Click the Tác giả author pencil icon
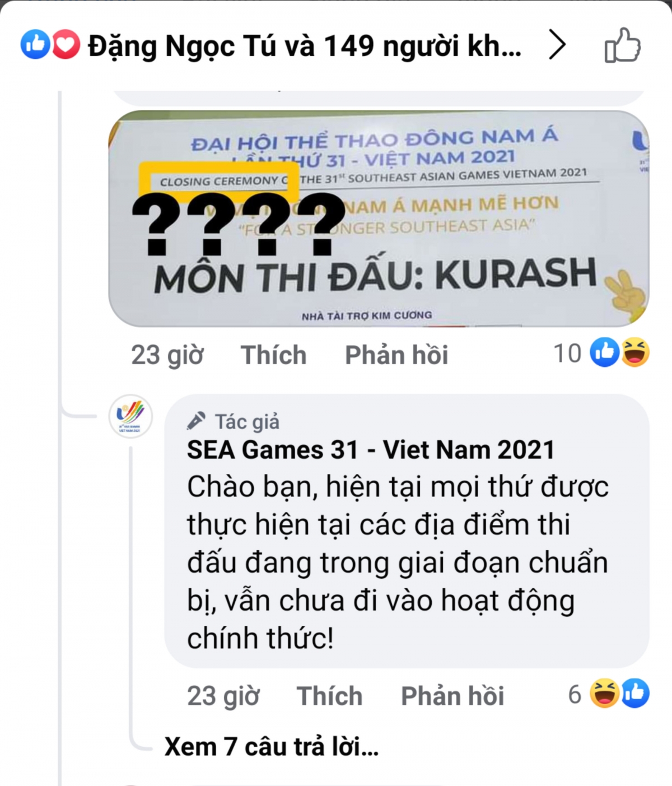This screenshot has width=672, height=786. pyautogui.click(x=196, y=420)
